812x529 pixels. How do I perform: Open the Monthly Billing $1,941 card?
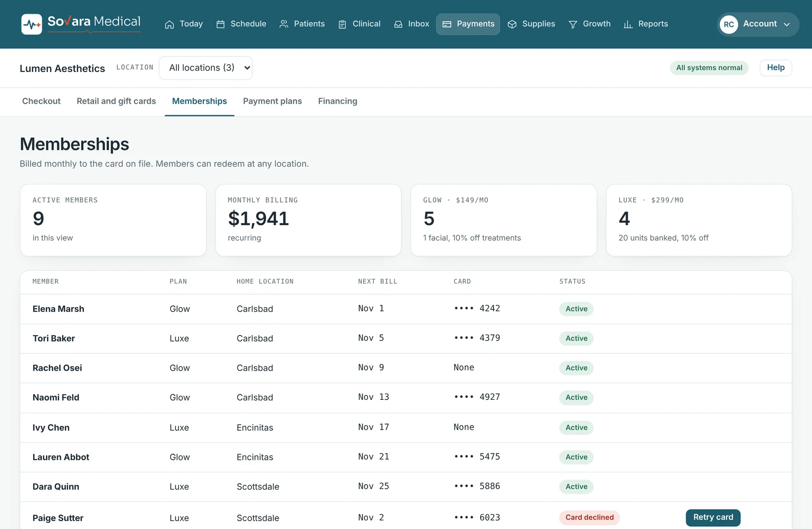[x=308, y=220]
